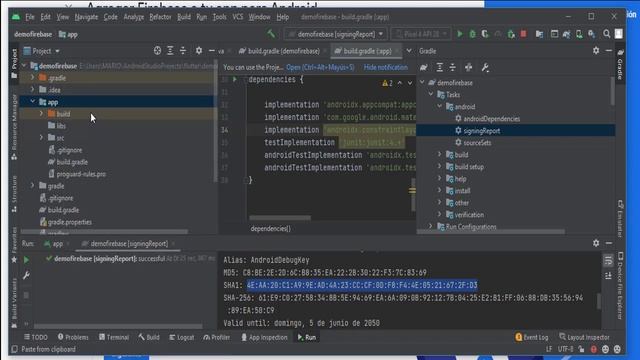
Task: Select signingReport task in Gradle panel
Action: point(516,131)
